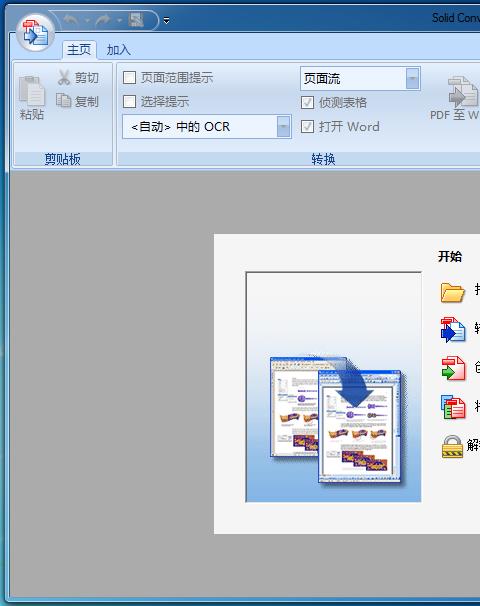Screen dimensions: 480x606
Task: Click the yellow open folder icon
Action: tap(452, 292)
